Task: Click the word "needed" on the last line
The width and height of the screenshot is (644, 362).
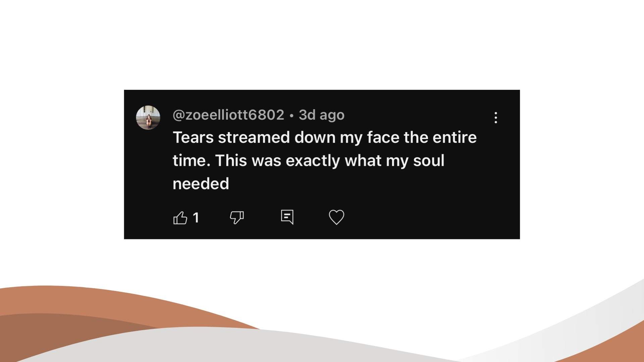Action: (201, 184)
